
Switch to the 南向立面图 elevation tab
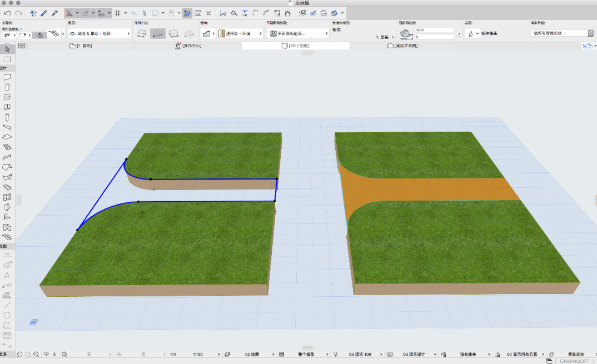402,46
